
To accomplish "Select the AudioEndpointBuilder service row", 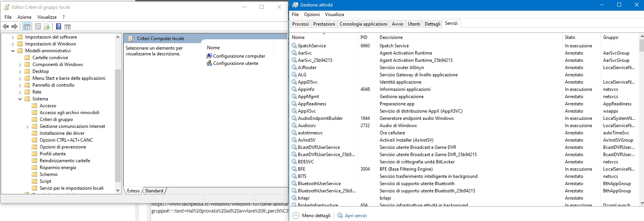I will click(464, 118).
